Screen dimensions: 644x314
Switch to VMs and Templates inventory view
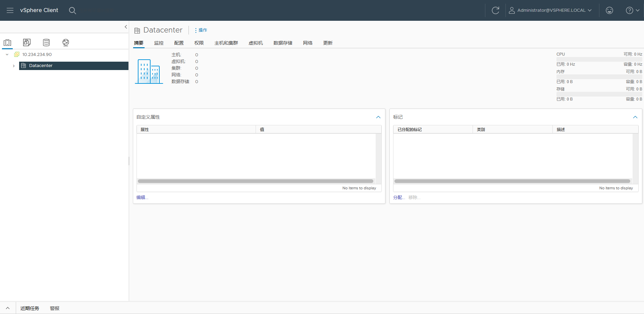coord(27,43)
